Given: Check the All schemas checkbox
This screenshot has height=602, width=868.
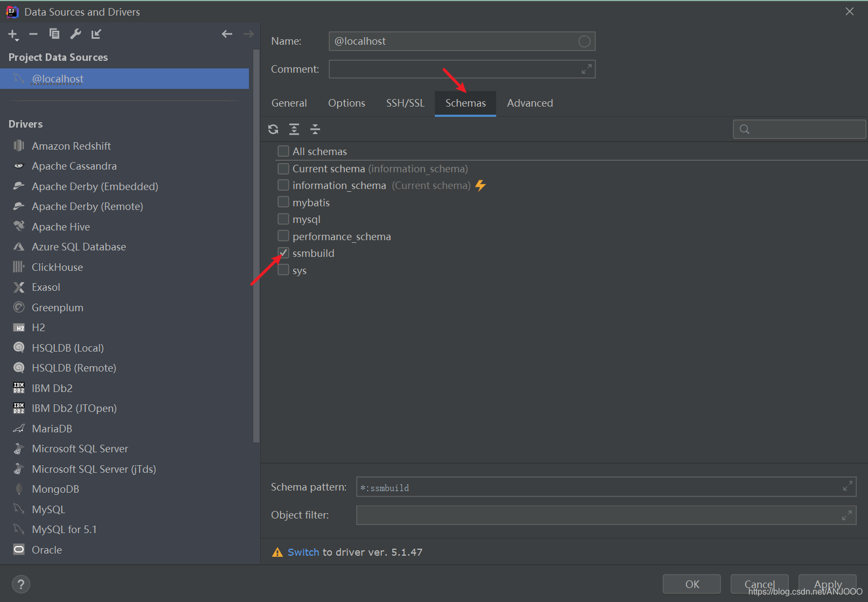Looking at the screenshot, I should 283,151.
